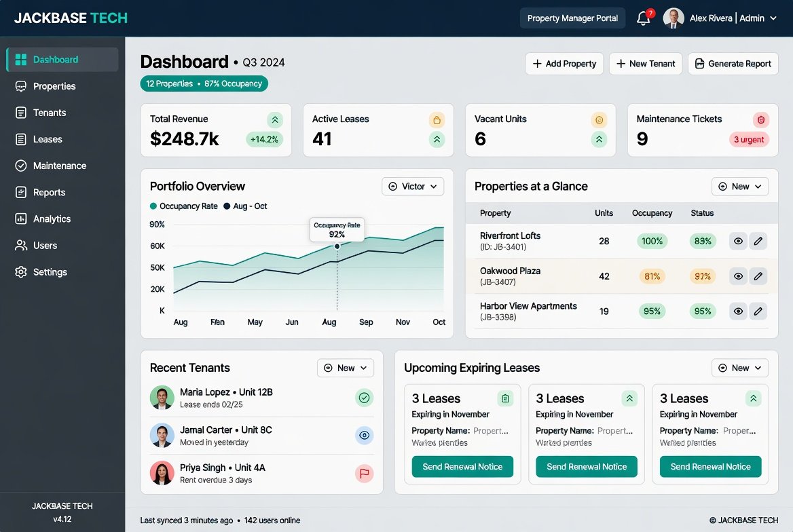Click the green checkmark beside Maria Lopez
Screen dimensions: 793x532
364,398
